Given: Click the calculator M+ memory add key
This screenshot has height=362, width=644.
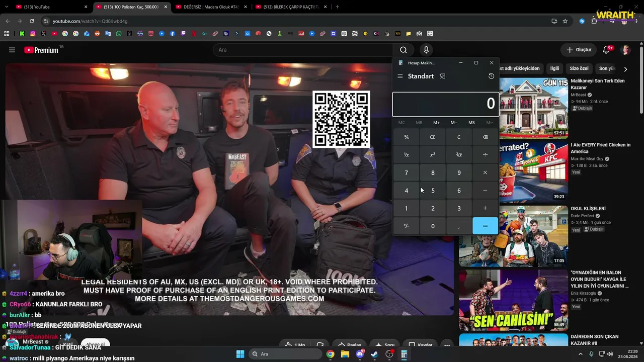Looking at the screenshot, I should tap(436, 123).
